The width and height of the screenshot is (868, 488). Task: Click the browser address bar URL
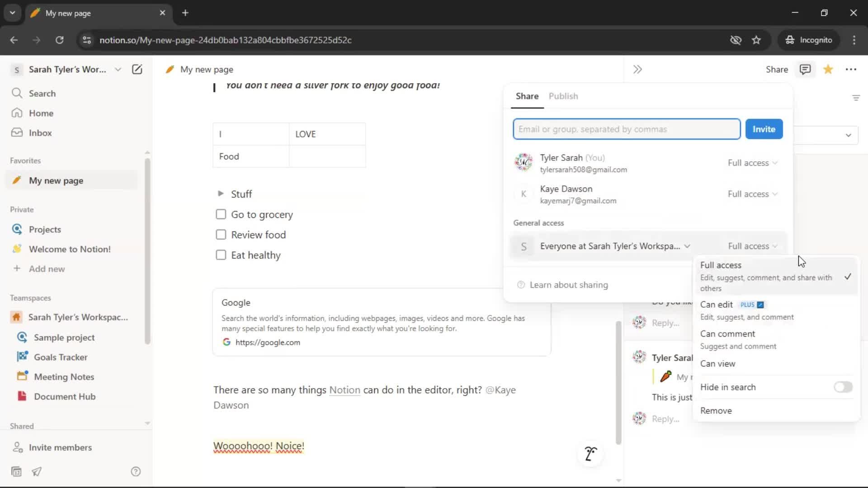click(225, 40)
